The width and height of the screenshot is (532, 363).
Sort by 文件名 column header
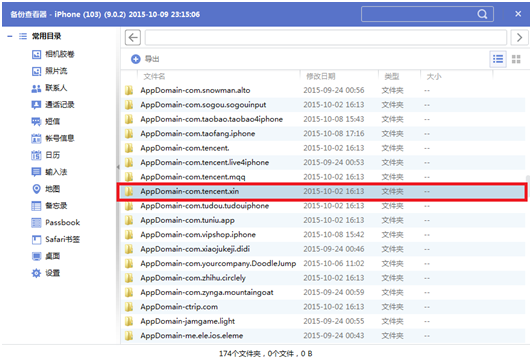pos(154,76)
